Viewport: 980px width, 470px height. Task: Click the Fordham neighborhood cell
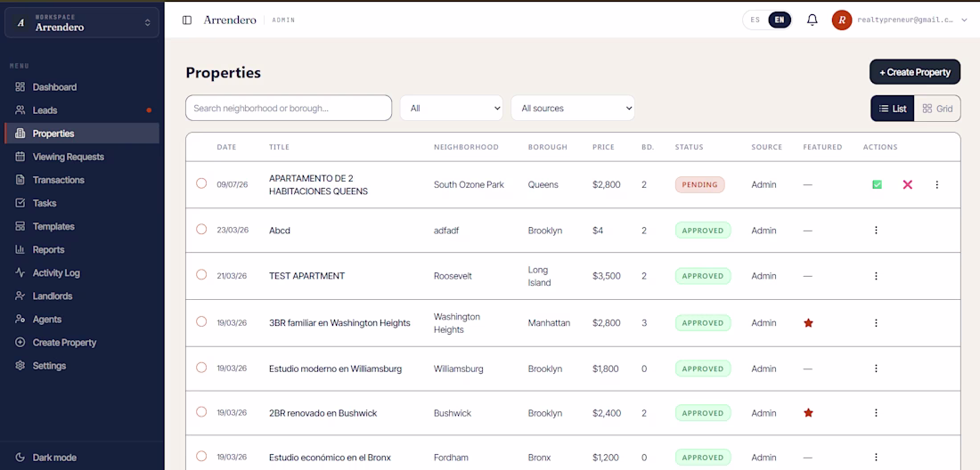point(452,458)
